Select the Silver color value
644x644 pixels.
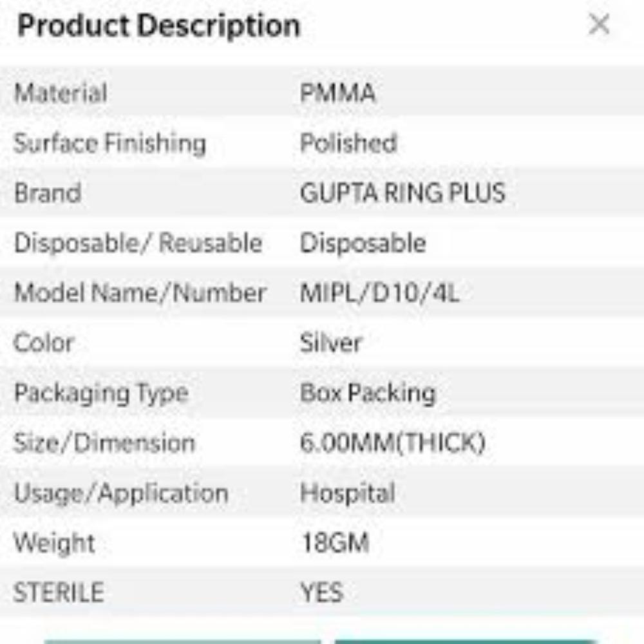click(331, 343)
